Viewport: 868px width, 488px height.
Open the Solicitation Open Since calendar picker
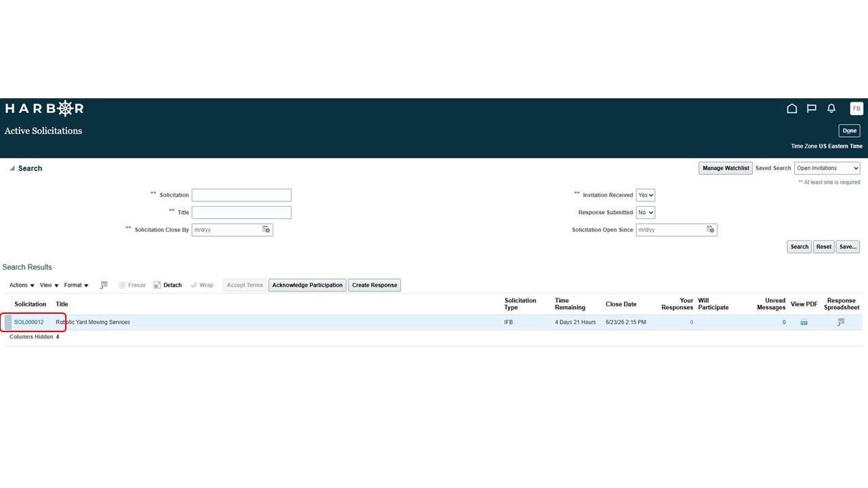pyautogui.click(x=711, y=230)
